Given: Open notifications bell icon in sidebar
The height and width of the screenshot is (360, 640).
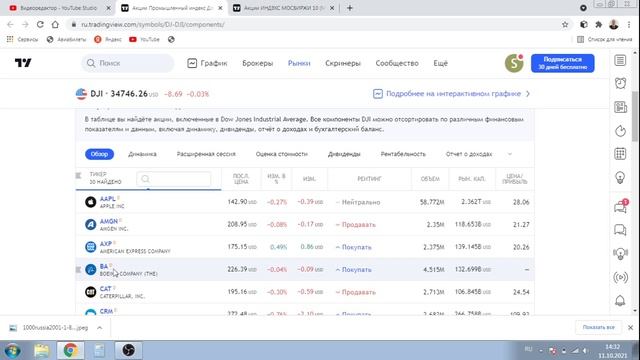Looking at the screenshot, I should tap(620, 301).
